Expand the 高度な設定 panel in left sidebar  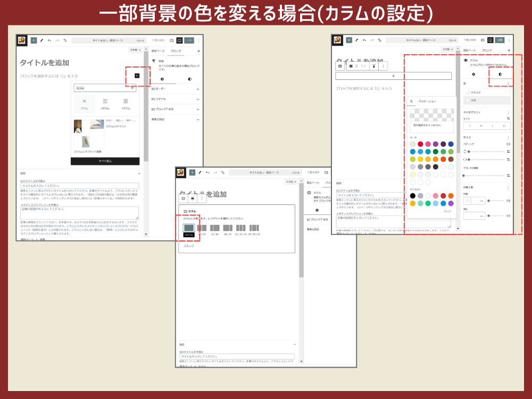point(176,119)
